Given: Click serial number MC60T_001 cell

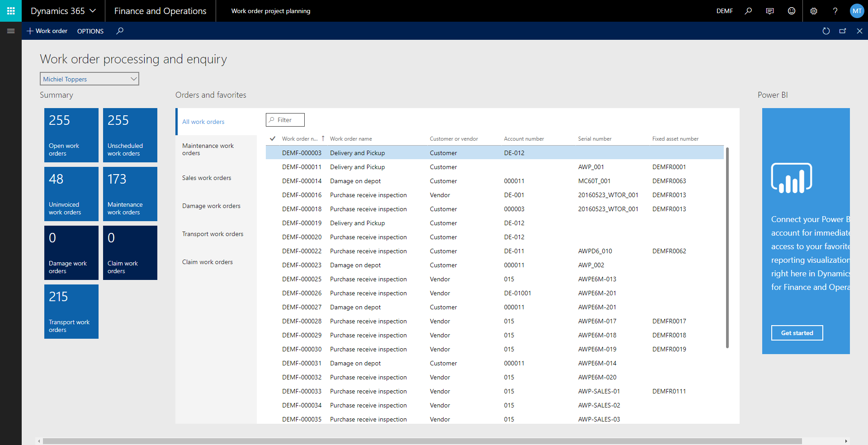Looking at the screenshot, I should pyautogui.click(x=594, y=181).
